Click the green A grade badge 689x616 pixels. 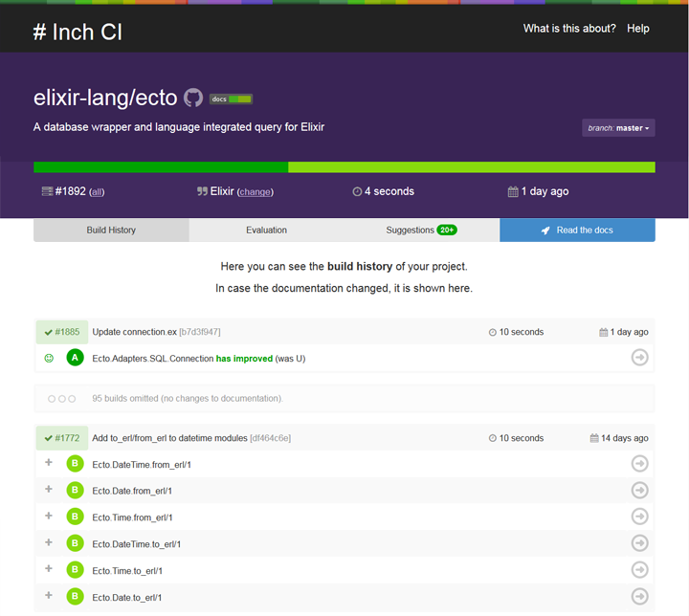(x=76, y=358)
